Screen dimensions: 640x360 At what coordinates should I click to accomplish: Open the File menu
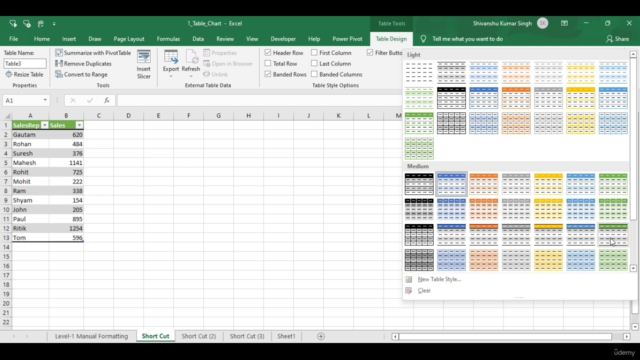(13, 39)
